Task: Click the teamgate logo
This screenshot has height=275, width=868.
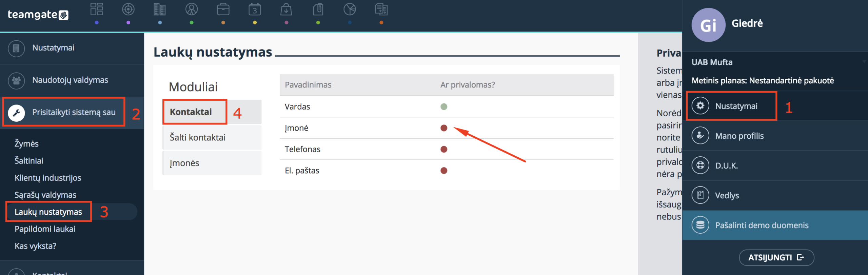Action: point(38,15)
